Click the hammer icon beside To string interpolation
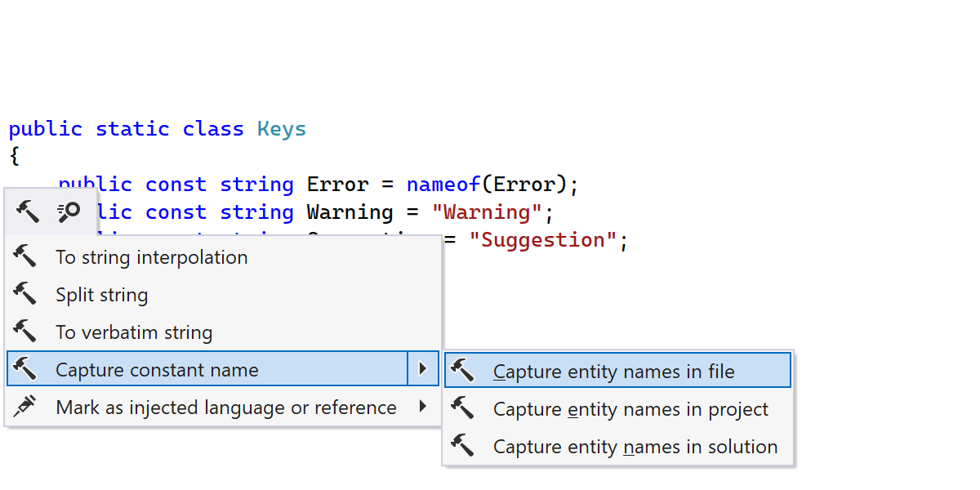This screenshot has height=490, width=980. pos(25,257)
